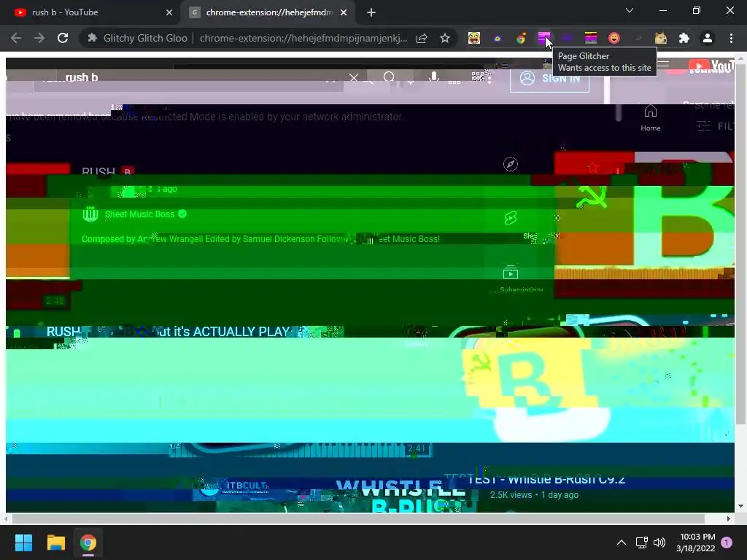
Task: Open the red laughing-face extension
Action: tap(614, 38)
